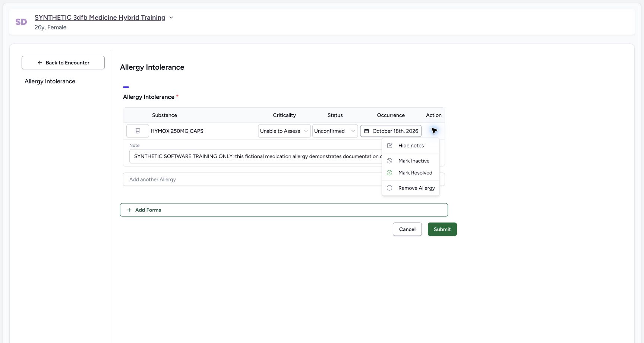
Task: Click the Remove Allergy minus-circle icon
Action: coord(389,188)
